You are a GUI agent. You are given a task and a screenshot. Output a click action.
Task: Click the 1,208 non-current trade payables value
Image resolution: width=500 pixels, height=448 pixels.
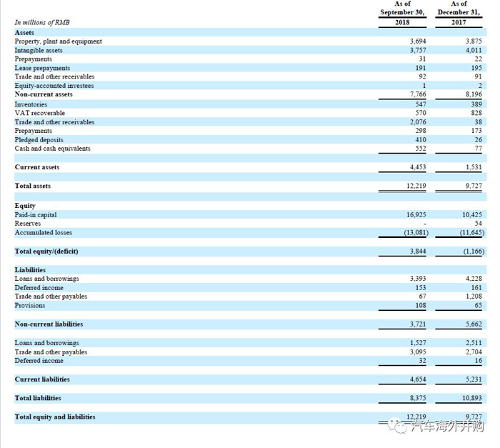474,297
